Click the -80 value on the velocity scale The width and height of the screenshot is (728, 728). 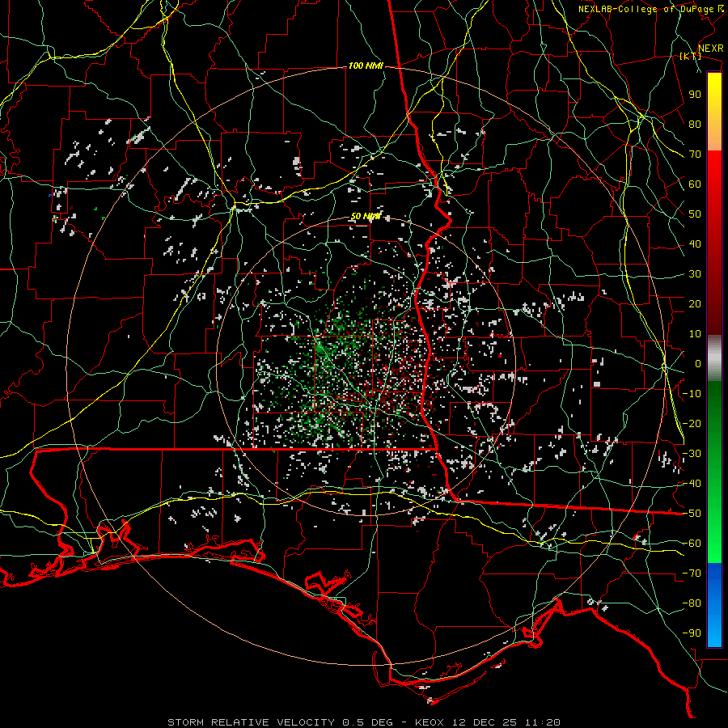(x=692, y=603)
